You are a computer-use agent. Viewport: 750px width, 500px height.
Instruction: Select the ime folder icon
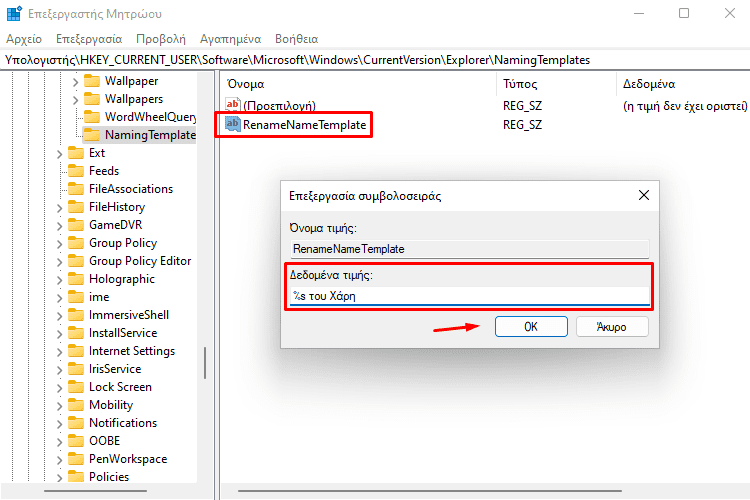[76, 297]
